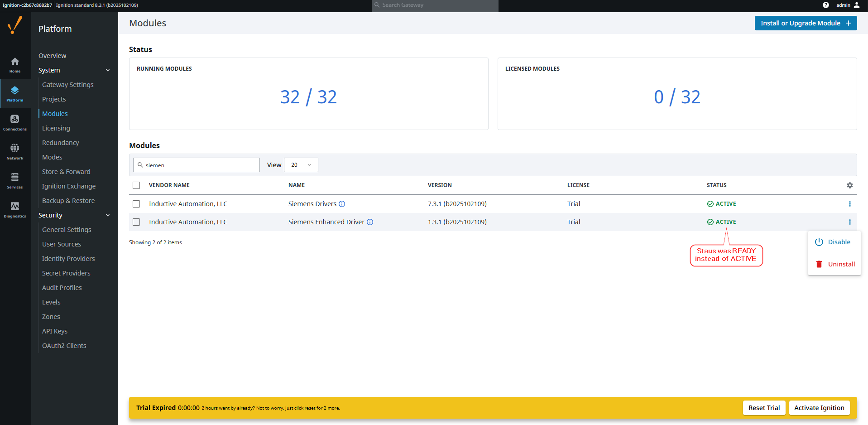Viewport: 868px width, 425px height.
Task: Sort by the VENDOR NAME column header
Action: pyautogui.click(x=169, y=185)
